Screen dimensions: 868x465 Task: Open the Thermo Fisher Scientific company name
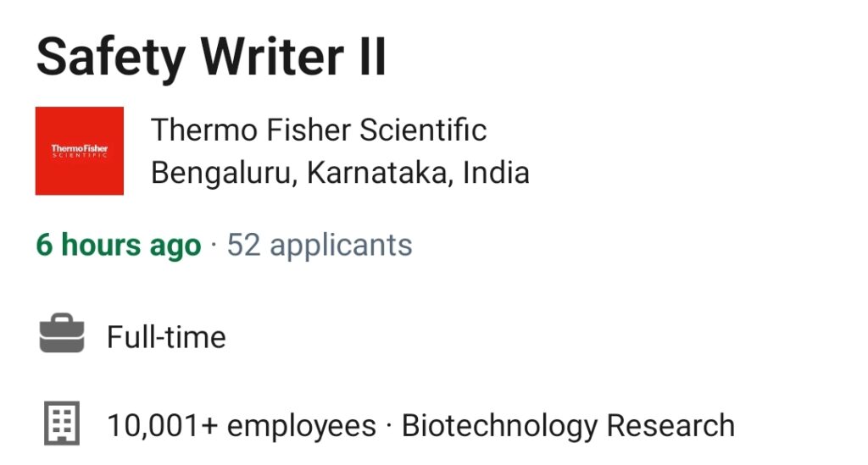(x=319, y=130)
